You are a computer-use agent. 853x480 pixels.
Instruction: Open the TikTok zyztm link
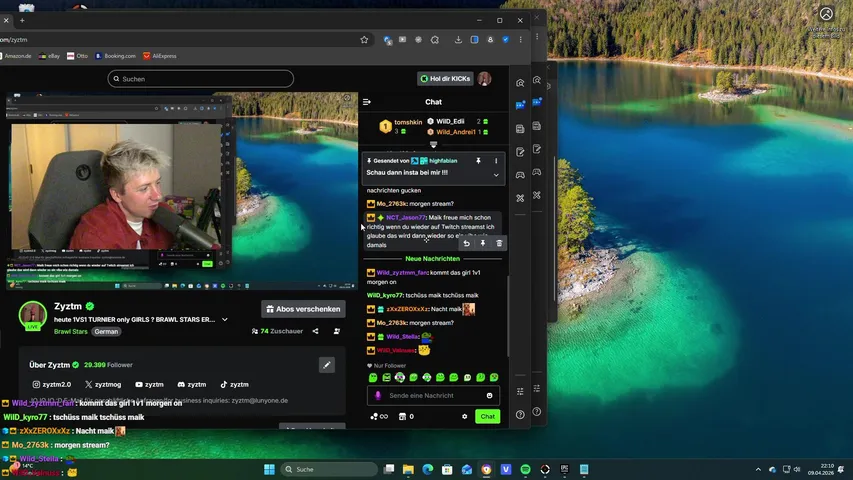[x=234, y=384]
